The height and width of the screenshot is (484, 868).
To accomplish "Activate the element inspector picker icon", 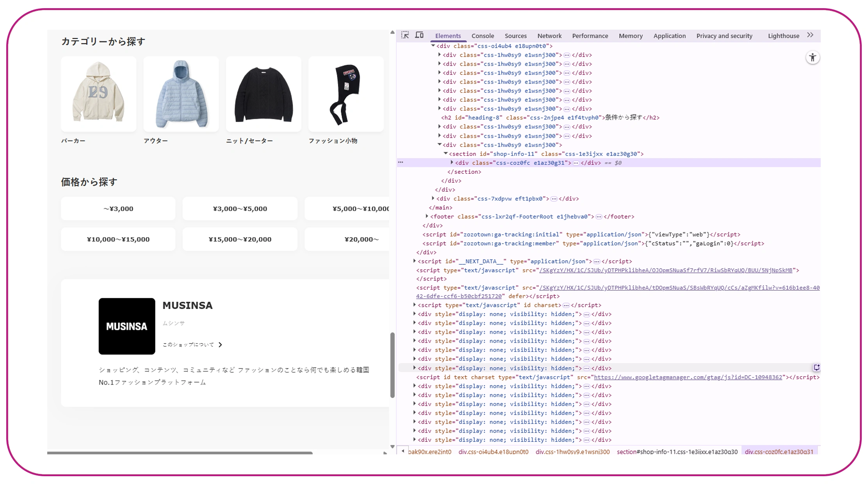I will 405,35.
